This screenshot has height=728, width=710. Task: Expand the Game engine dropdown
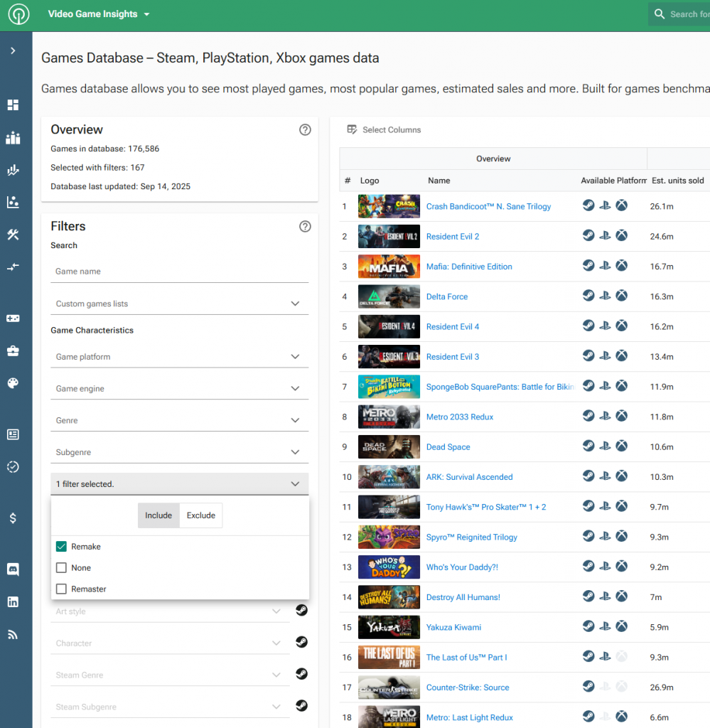pos(180,389)
